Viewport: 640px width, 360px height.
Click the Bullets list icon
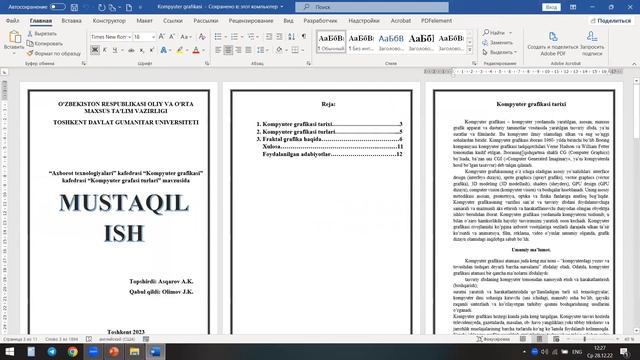tap(218, 37)
